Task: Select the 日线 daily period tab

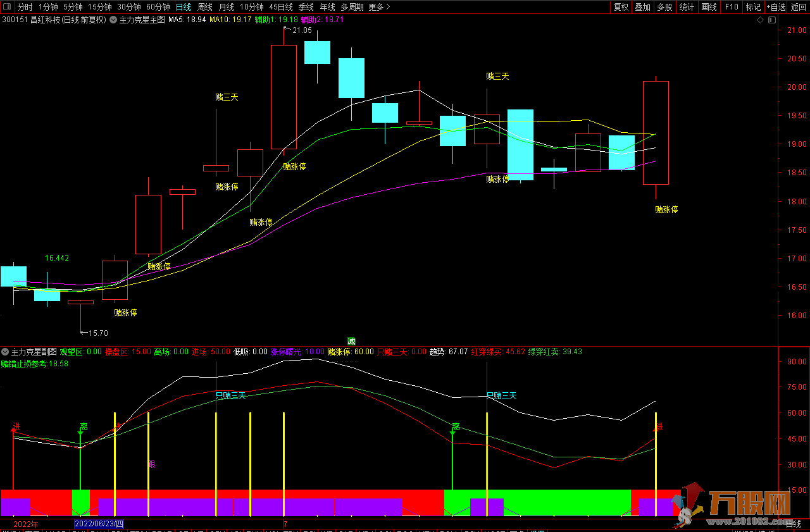Action: point(184,7)
